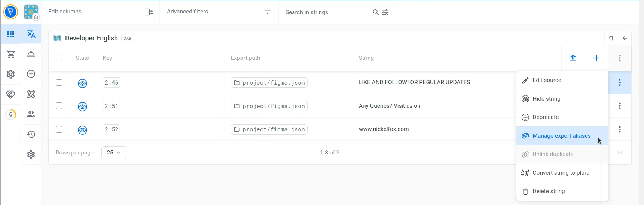Open the rows per page dropdown
This screenshot has height=205, width=644.
pos(113,153)
